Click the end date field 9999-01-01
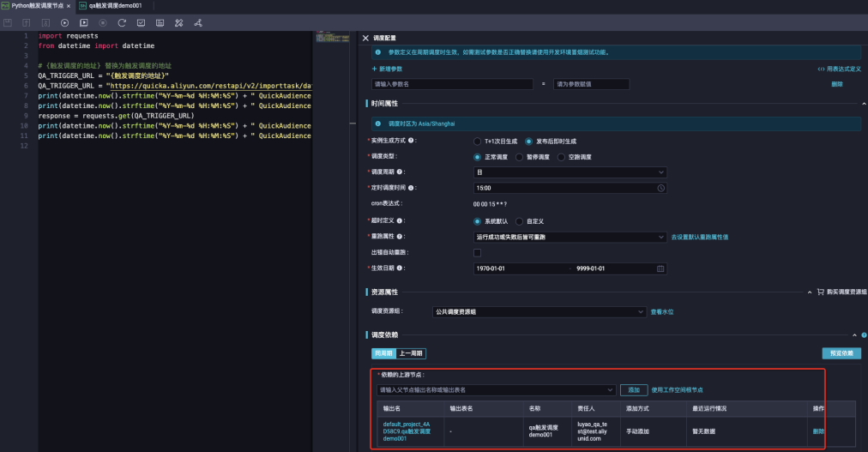Screen dimensions: 868x452 click(591, 268)
